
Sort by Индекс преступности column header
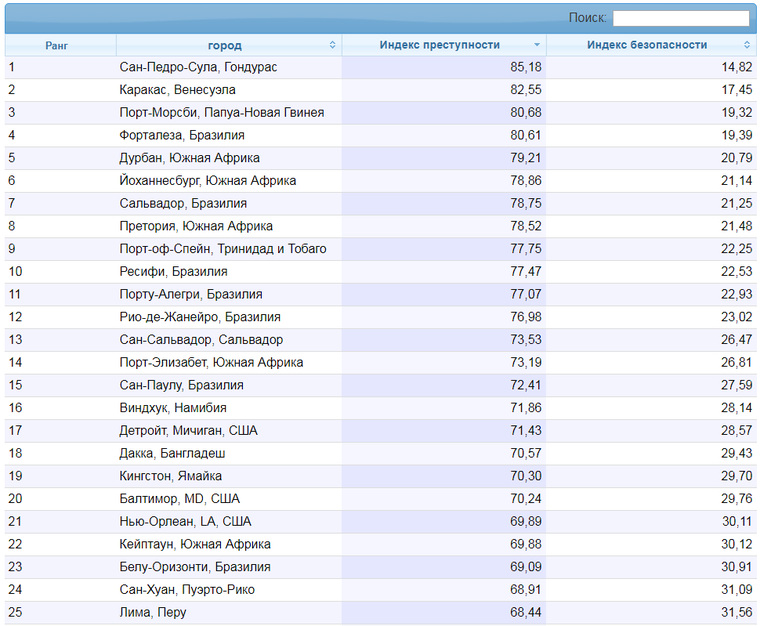(444, 45)
